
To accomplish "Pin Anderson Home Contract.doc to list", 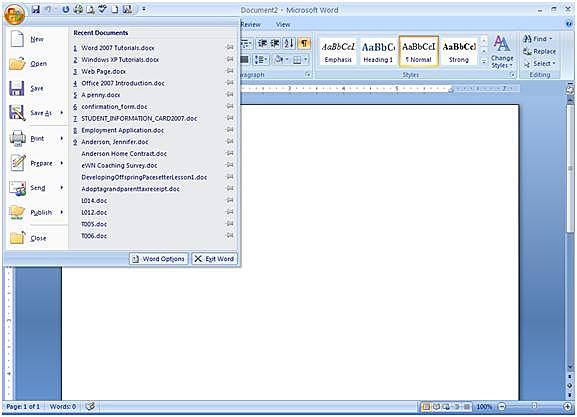I will point(230,153).
